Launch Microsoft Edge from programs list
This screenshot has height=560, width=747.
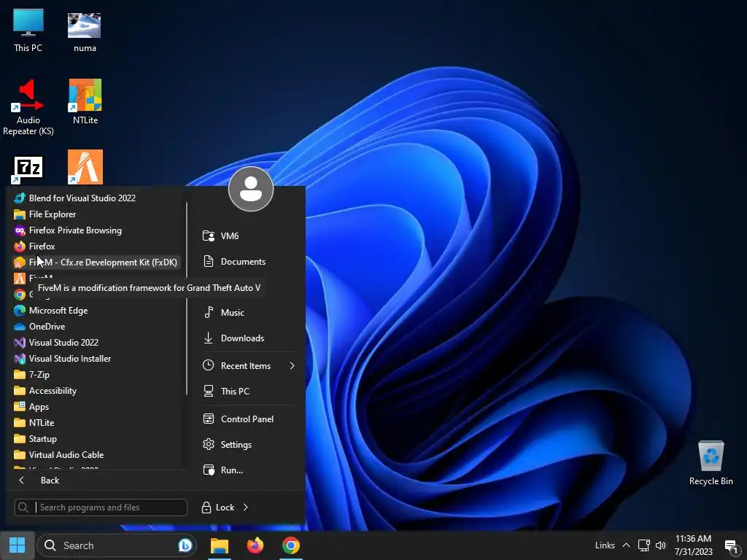[x=96, y=311]
